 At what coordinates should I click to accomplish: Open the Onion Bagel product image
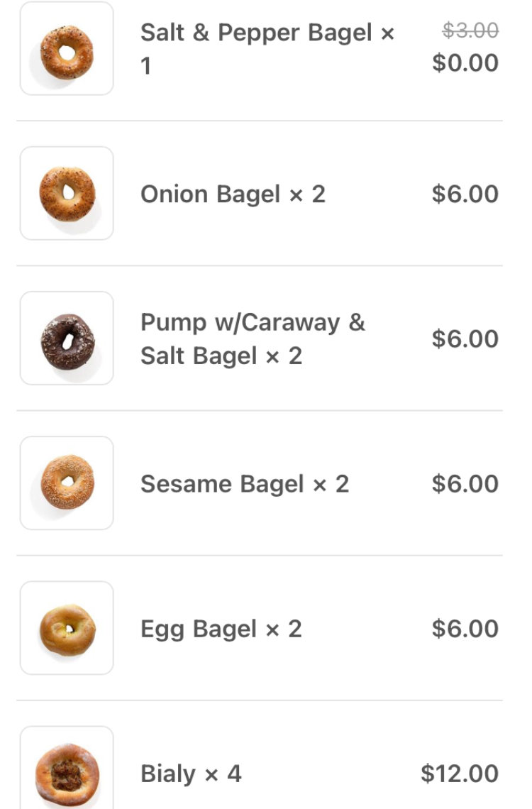click(x=67, y=194)
